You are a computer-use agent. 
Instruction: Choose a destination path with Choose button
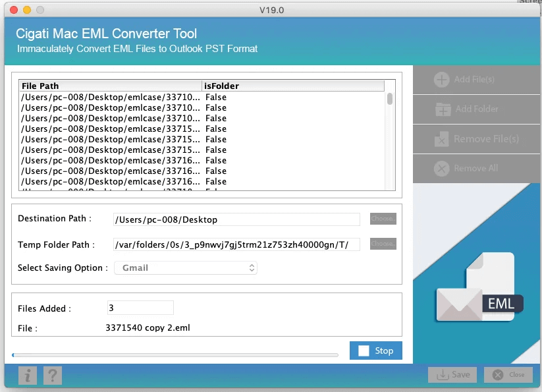pos(383,219)
